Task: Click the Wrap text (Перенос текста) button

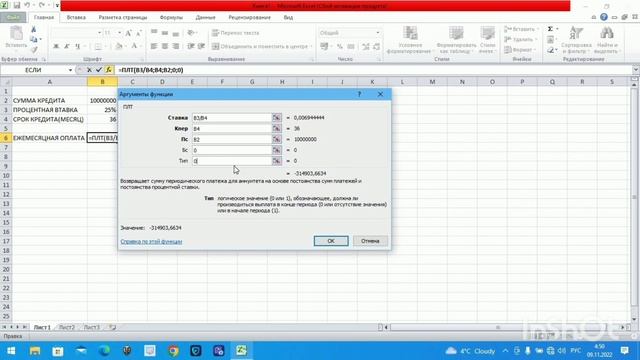Action: pyautogui.click(x=236, y=33)
